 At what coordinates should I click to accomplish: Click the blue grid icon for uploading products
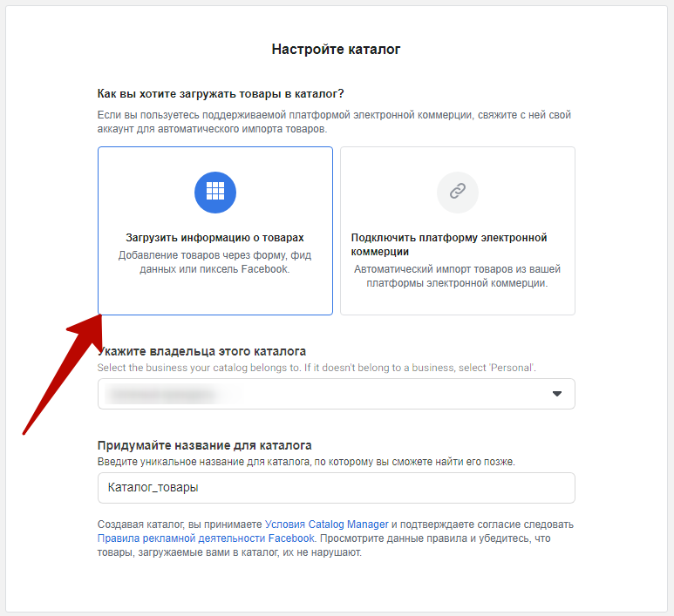pyautogui.click(x=214, y=192)
